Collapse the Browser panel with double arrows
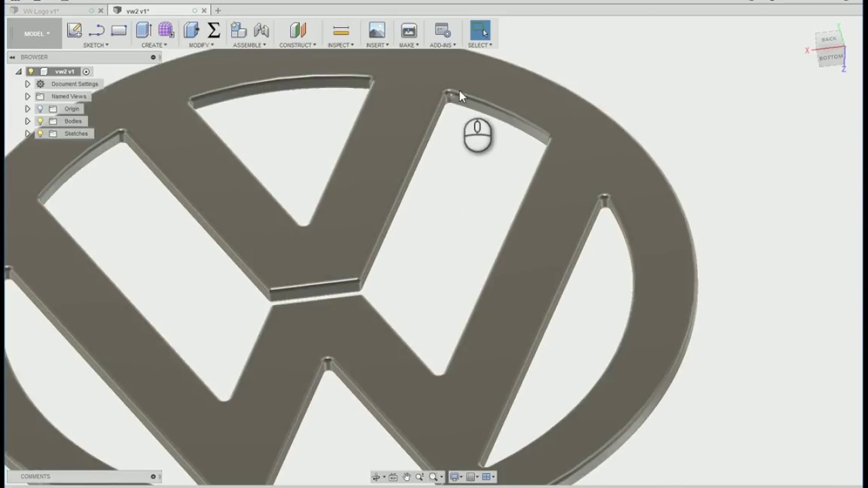This screenshot has height=488, width=868. pos(12,58)
